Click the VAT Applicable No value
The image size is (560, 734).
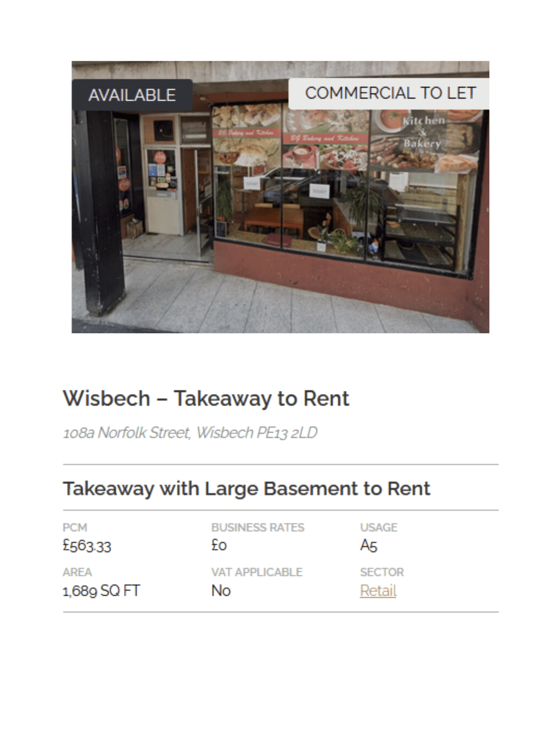click(x=221, y=590)
